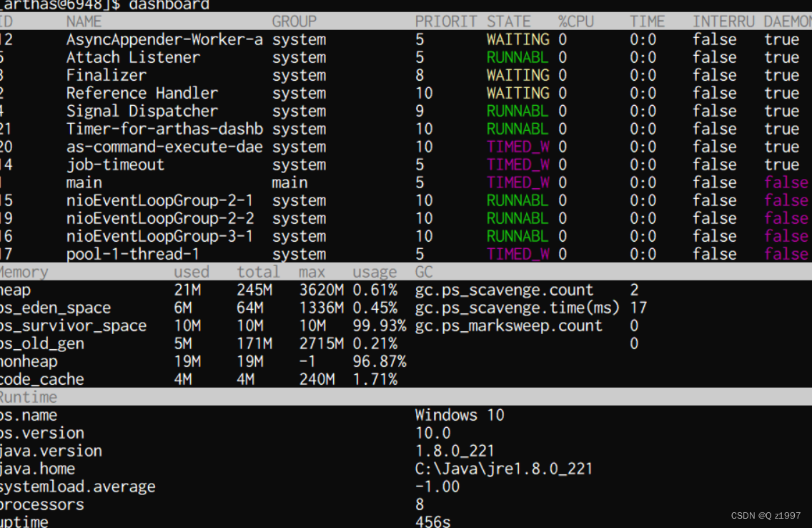
Task: Click priority 8 in the Finalizer row
Action: 420,76
